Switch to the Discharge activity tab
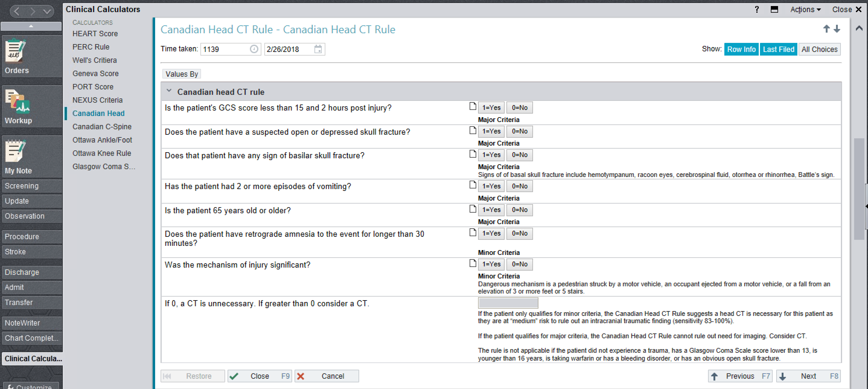Viewport: 868px width, 389px height. 31,272
